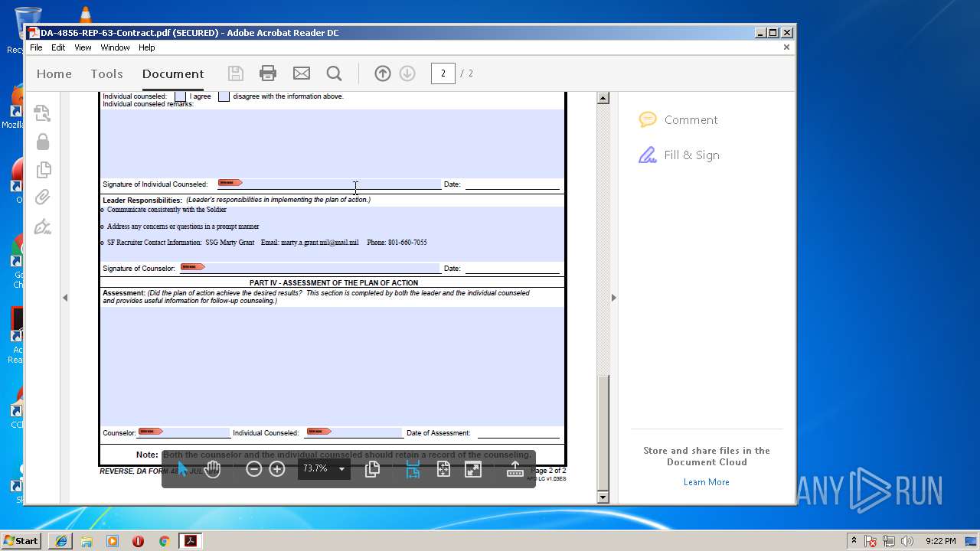Enter full screen mode icon
The height and width of the screenshot is (551, 980).
[x=473, y=469]
